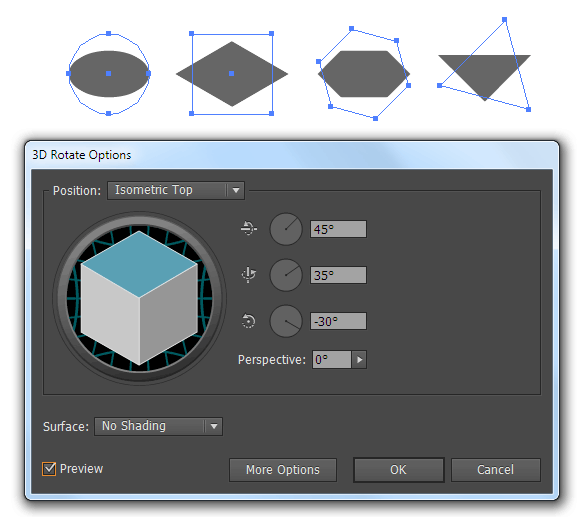Click the Z axis angle dial
Image resolution: width=580 pixels, height=517 pixels.
coord(286,321)
